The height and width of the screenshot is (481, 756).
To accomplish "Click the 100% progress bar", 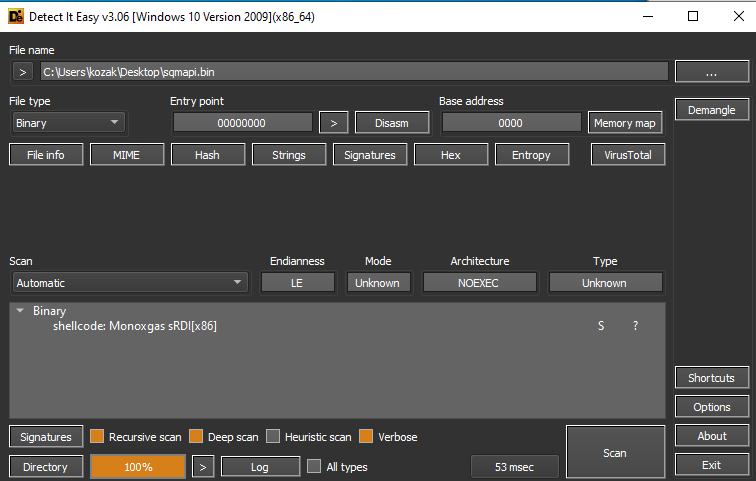I will 138,467.
